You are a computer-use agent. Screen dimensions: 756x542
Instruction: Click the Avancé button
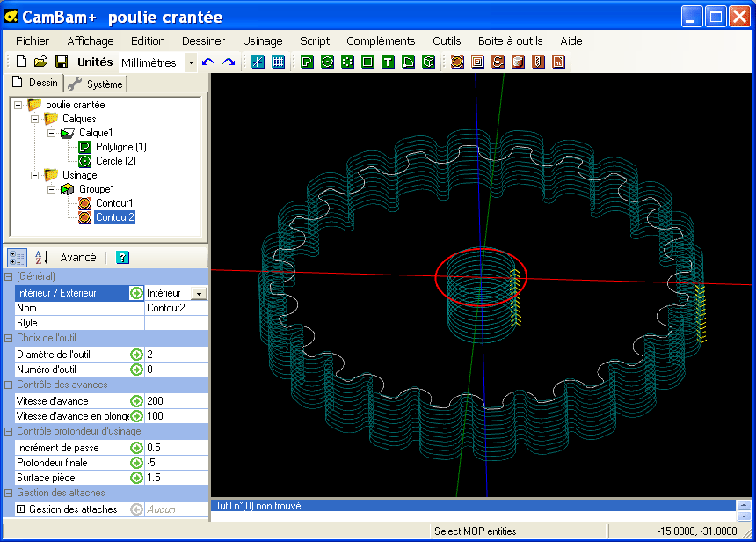pyautogui.click(x=78, y=258)
